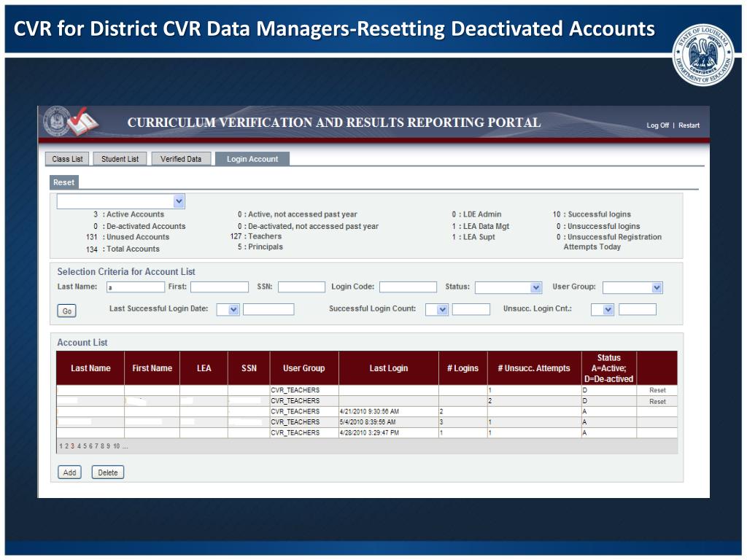Click the SSN input field
The height and width of the screenshot is (560, 747).
click(x=301, y=287)
